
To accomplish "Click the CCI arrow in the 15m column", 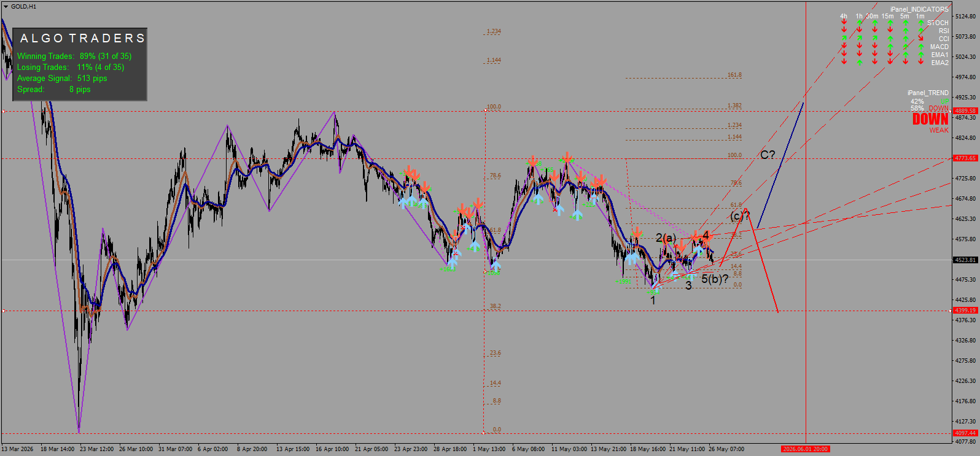I will [x=890, y=38].
